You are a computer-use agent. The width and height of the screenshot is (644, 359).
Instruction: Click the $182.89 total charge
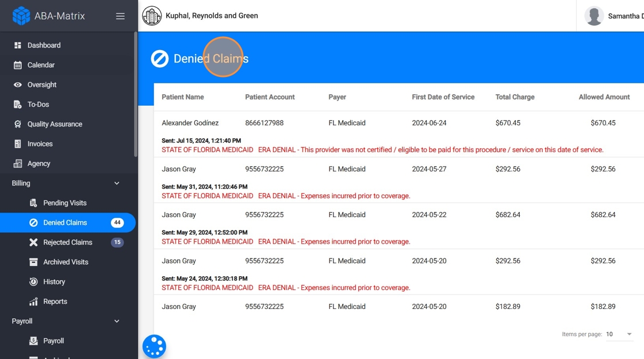tap(508, 307)
